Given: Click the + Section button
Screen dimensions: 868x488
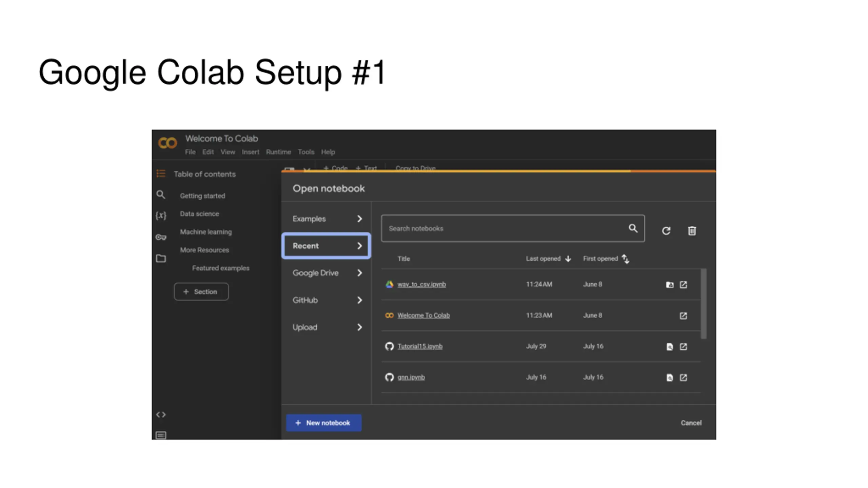Looking at the screenshot, I should pos(201,292).
